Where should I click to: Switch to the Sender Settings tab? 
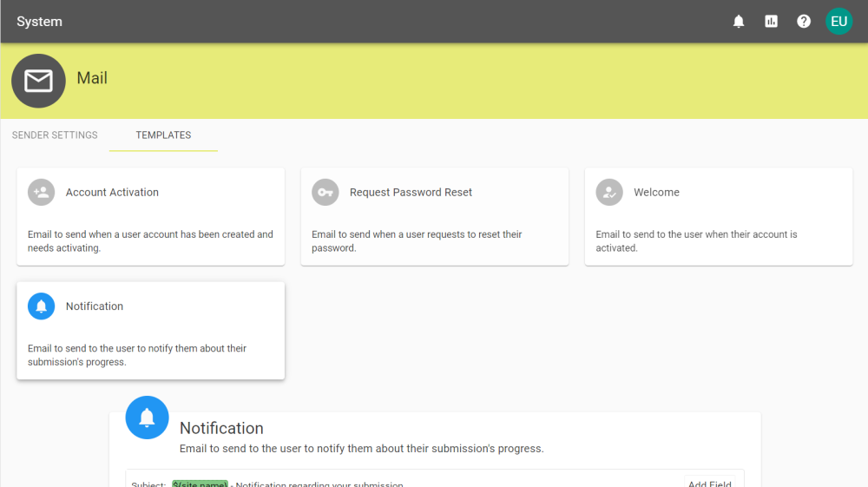click(55, 135)
